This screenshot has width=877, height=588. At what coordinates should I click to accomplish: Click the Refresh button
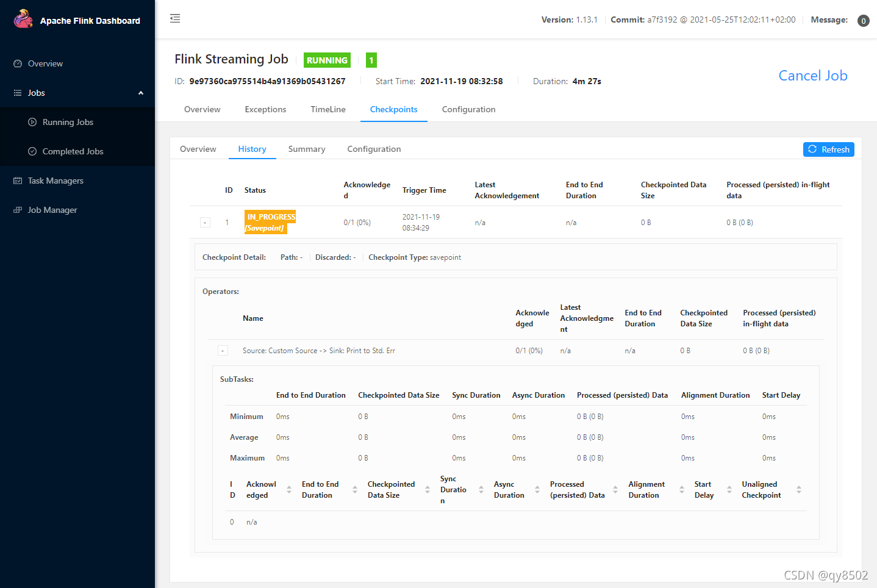[829, 149]
